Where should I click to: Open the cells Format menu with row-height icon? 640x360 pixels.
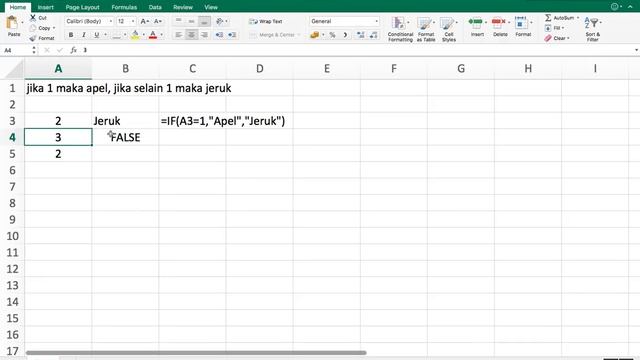point(521,22)
